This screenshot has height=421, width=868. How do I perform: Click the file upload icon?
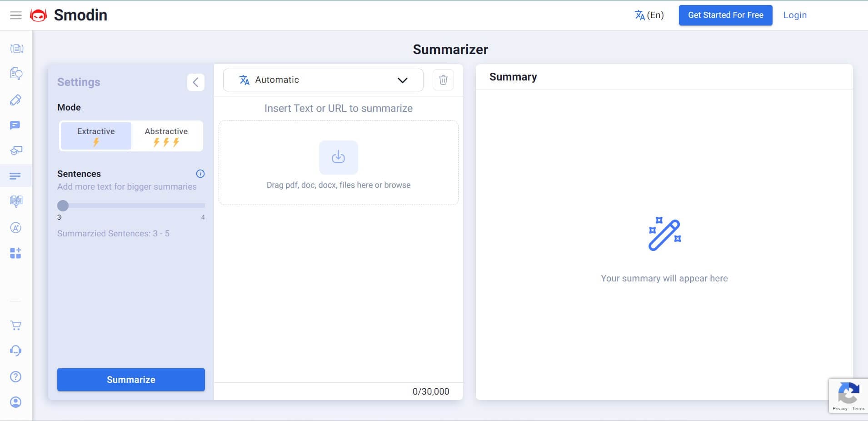coord(338,157)
